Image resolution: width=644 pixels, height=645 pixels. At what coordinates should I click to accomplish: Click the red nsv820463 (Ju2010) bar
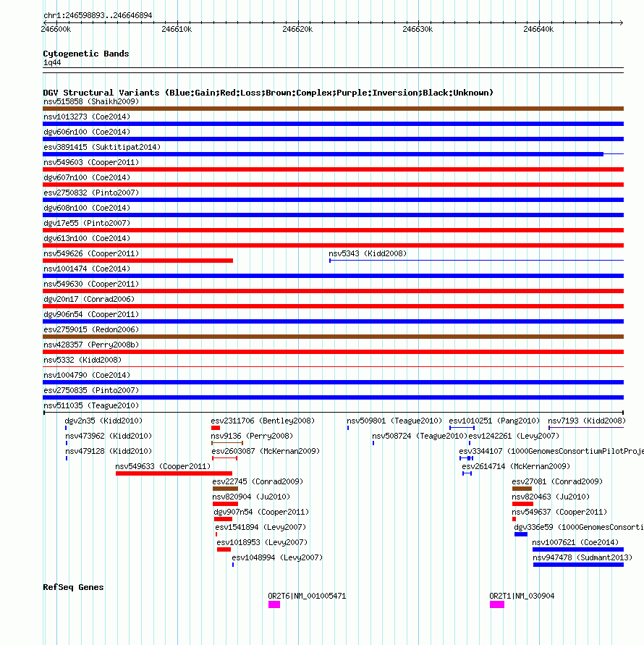click(522, 504)
